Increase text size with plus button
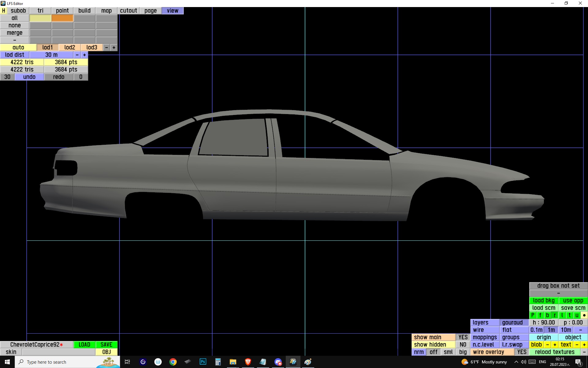The height and width of the screenshot is (368, 588). tap(584, 345)
